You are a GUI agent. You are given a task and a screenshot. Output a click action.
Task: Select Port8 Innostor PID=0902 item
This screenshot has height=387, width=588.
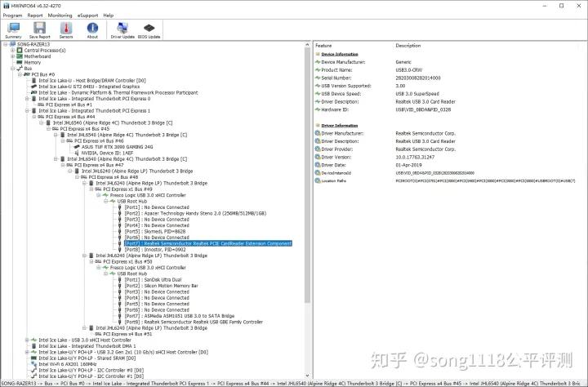coord(155,249)
